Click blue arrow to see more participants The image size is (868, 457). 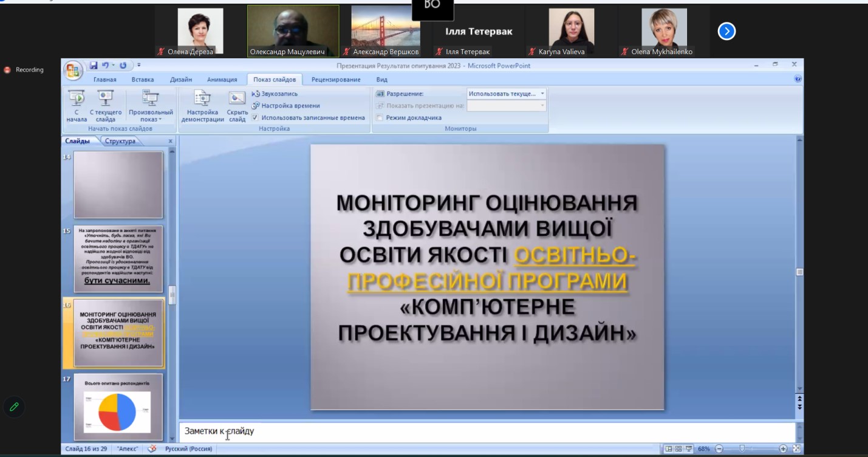pyautogui.click(x=726, y=31)
